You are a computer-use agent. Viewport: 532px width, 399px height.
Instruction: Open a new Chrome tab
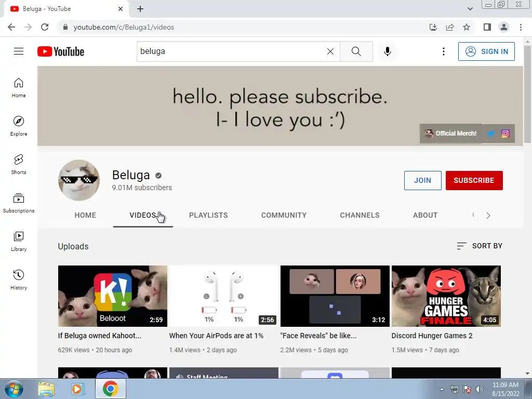pyautogui.click(x=140, y=9)
